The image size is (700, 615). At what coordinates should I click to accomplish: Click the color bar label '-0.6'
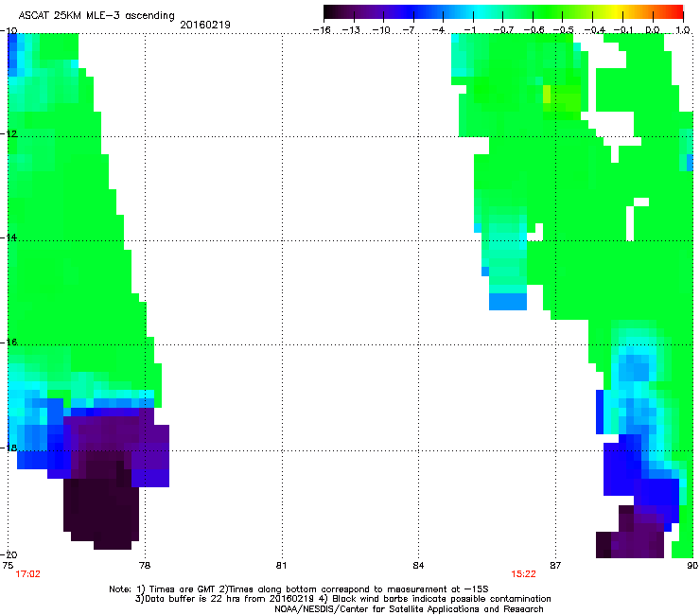coord(534,30)
